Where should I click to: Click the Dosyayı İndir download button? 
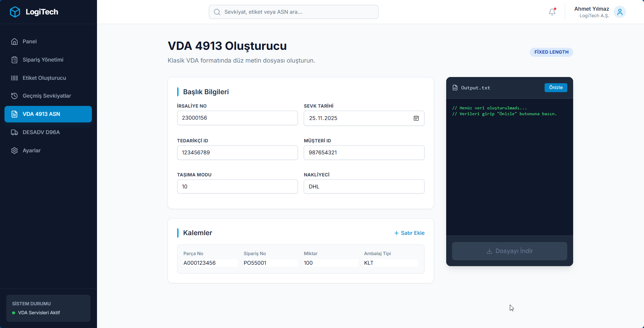[509, 251]
